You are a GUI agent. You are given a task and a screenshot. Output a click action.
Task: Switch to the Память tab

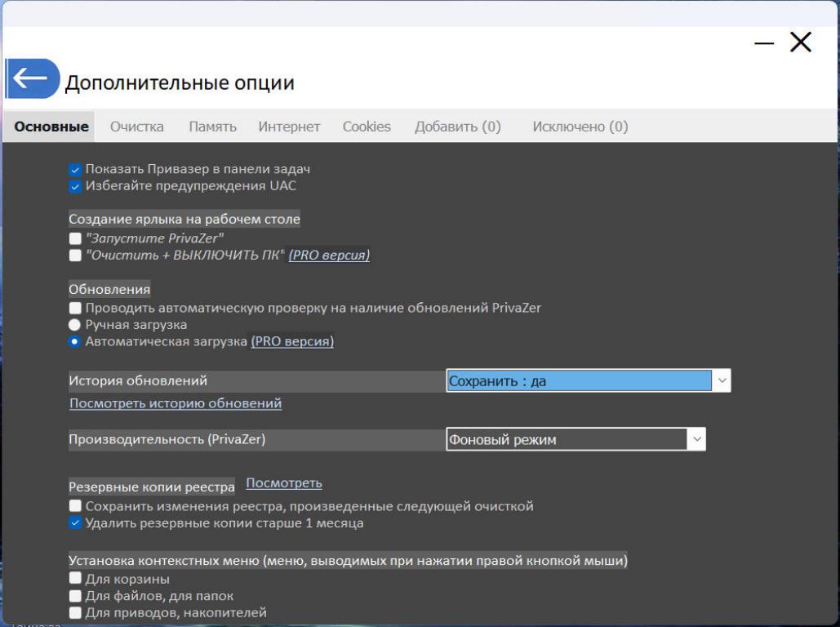(x=212, y=127)
